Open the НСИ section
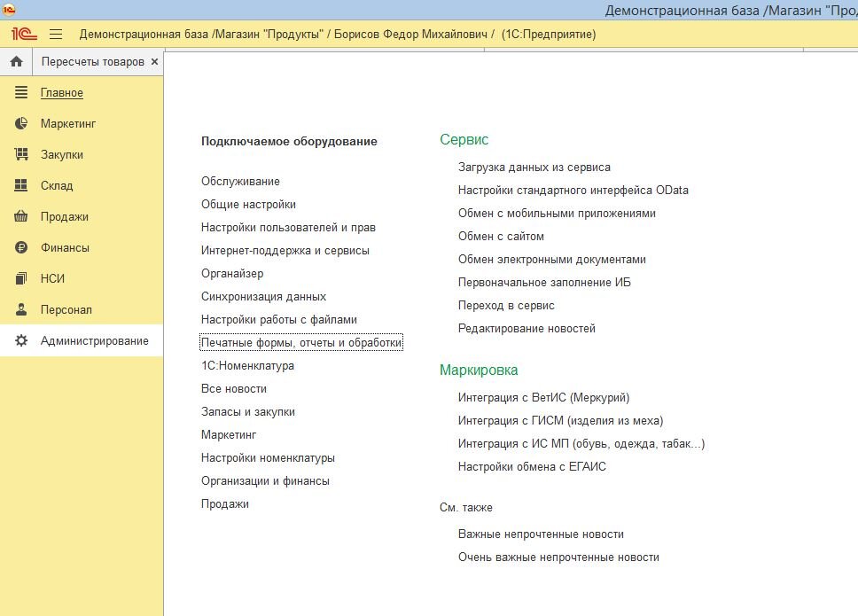Viewport: 858px width, 616px height. coord(52,278)
